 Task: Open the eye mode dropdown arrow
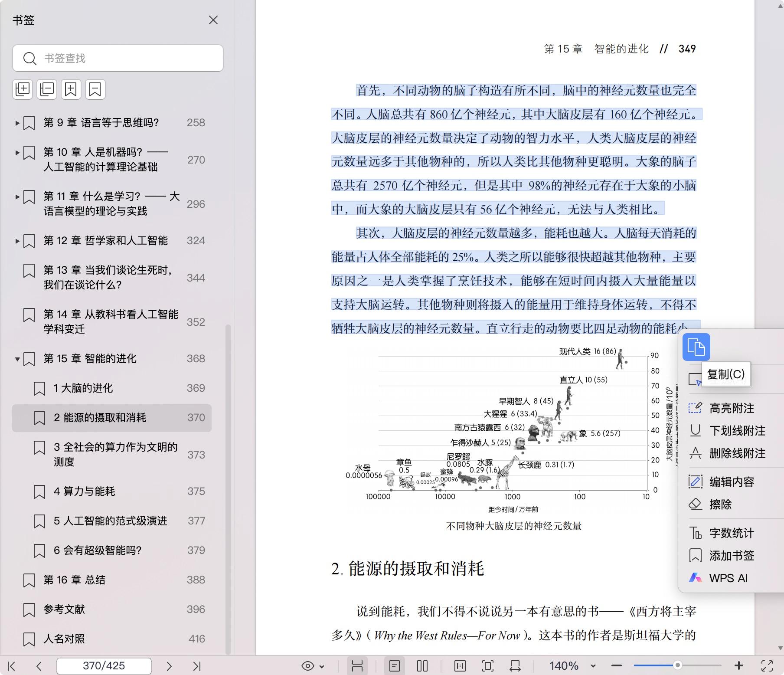pos(322,666)
